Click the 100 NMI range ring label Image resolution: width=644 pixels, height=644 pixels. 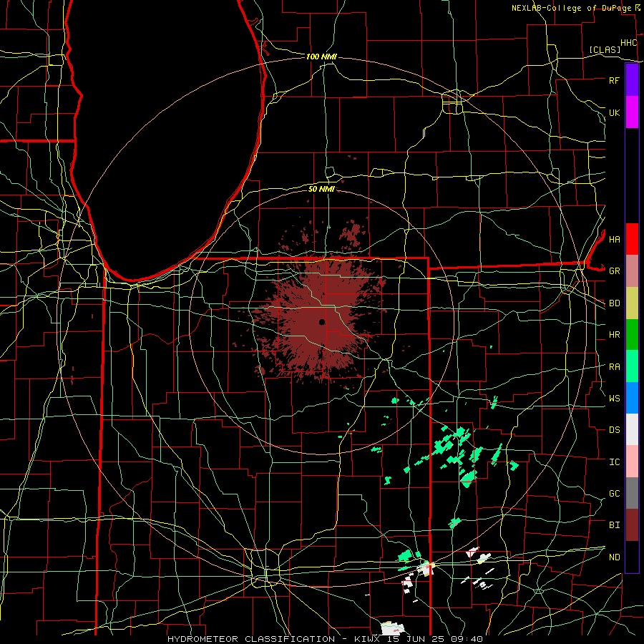(x=321, y=57)
